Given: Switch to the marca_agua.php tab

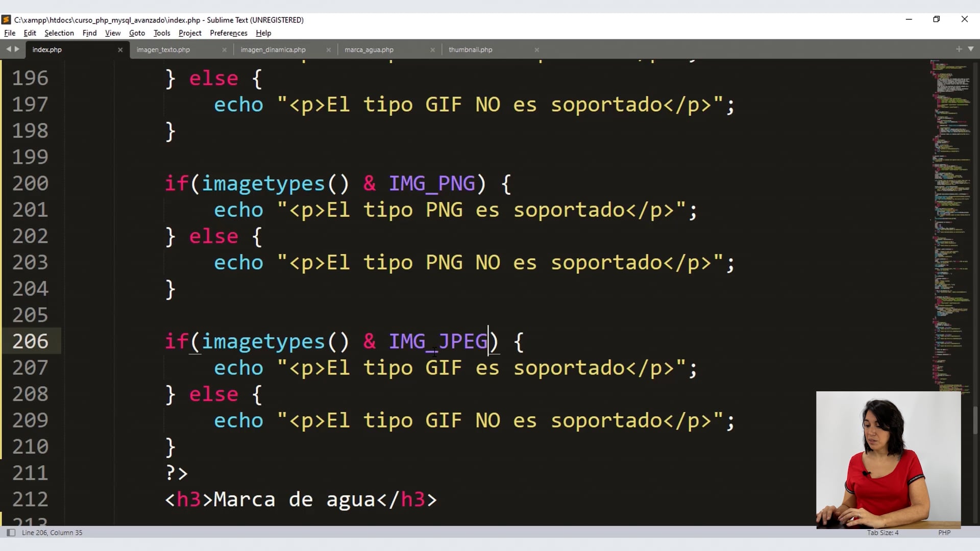Looking at the screenshot, I should pos(369,49).
